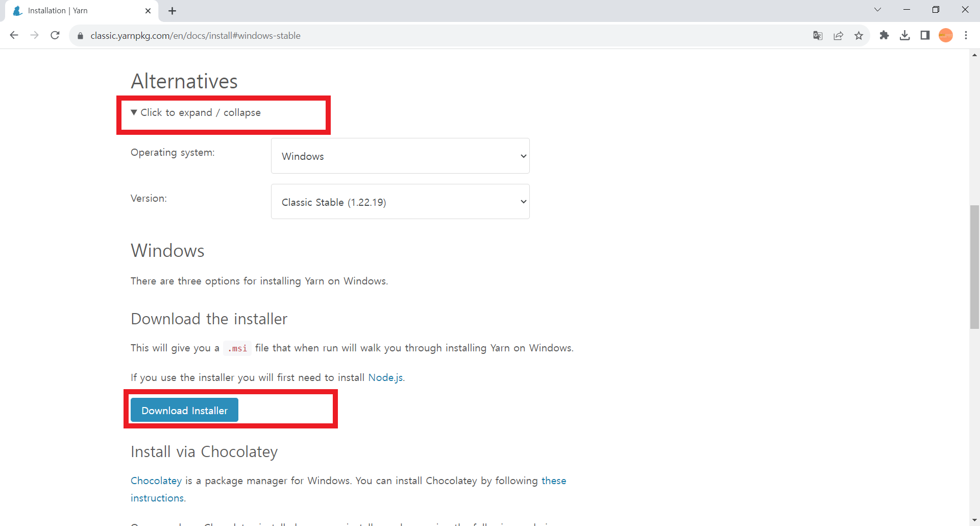Share this page via share icon

click(838, 35)
